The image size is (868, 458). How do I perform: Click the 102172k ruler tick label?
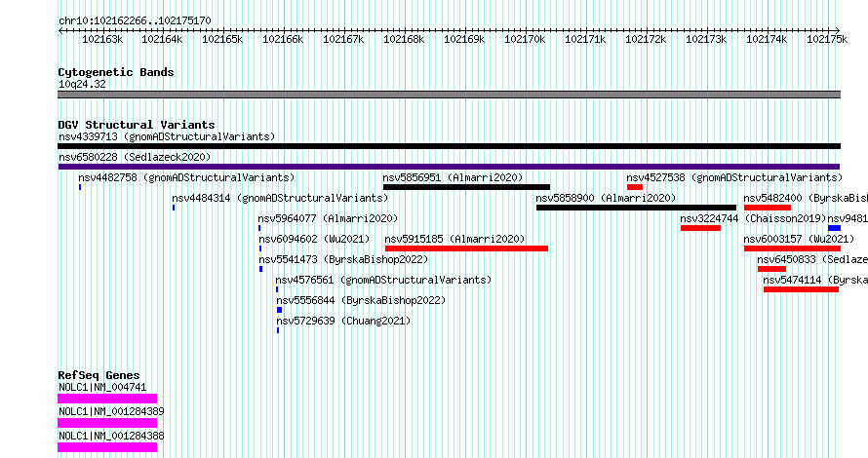(646, 39)
